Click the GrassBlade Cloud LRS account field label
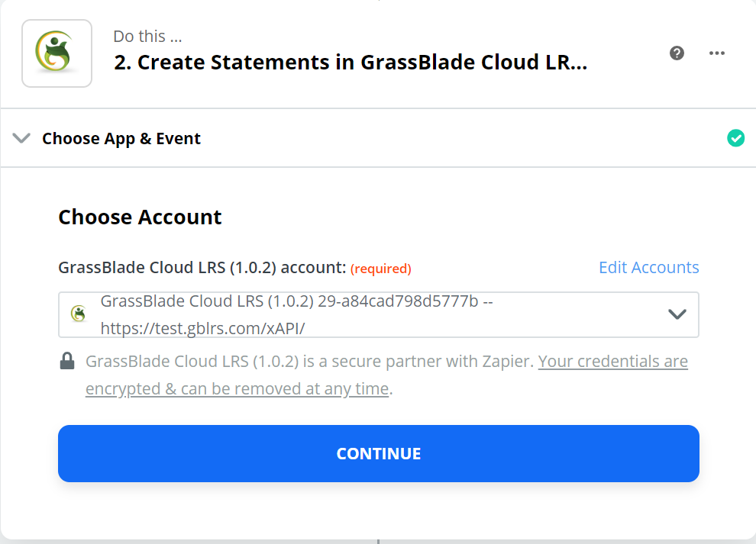The width and height of the screenshot is (756, 544). tap(202, 268)
